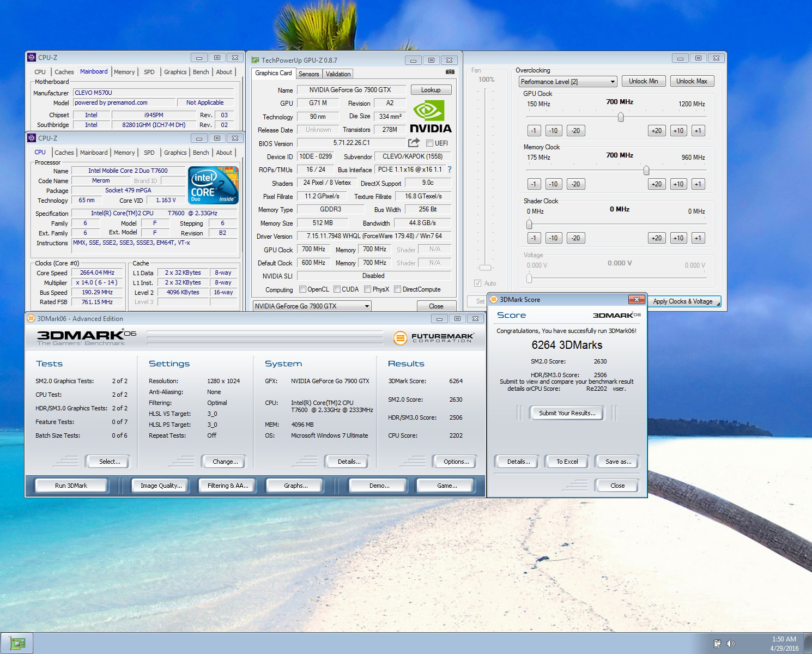
Task: Click the GPU-Z screenshot camera icon
Action: (450, 71)
